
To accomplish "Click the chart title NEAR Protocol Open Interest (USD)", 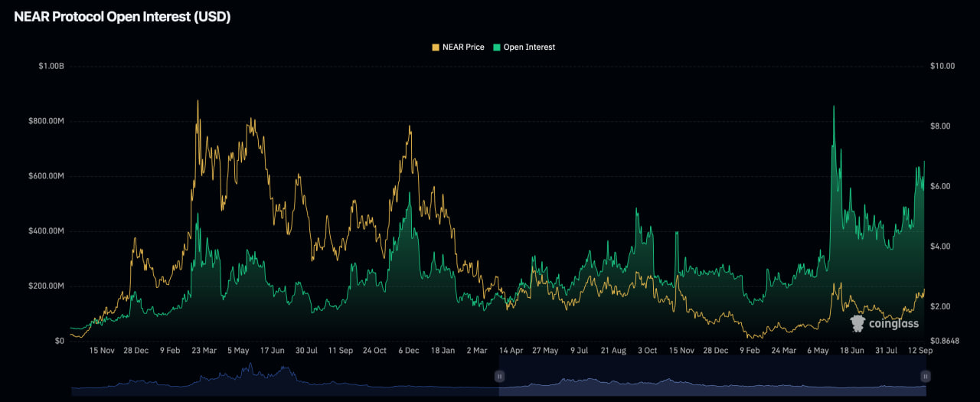I will point(122,17).
